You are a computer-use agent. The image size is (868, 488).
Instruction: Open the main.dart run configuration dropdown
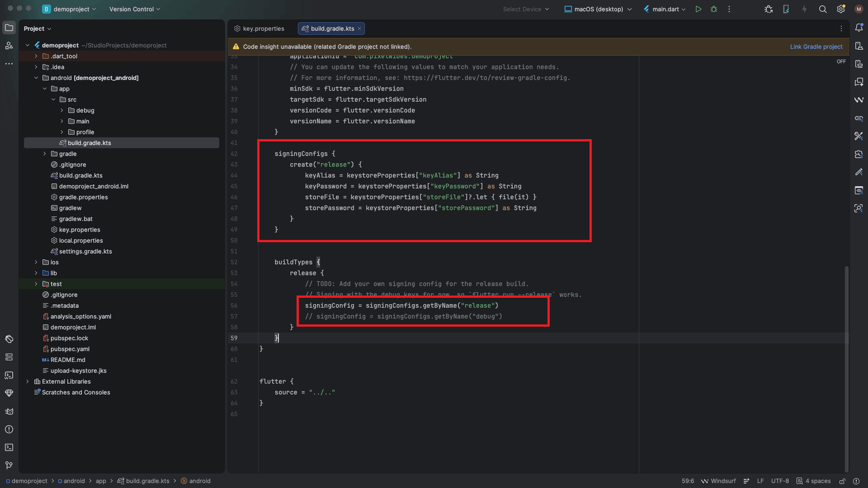point(665,9)
